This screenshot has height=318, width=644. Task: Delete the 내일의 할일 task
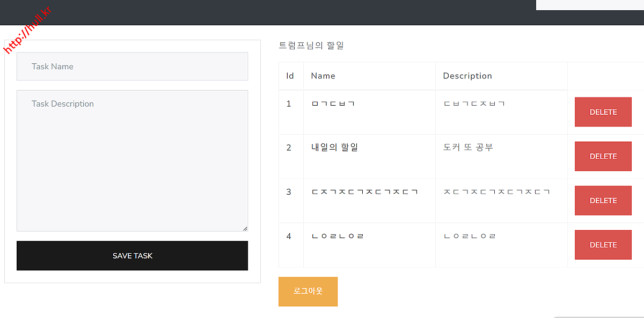pos(603,156)
